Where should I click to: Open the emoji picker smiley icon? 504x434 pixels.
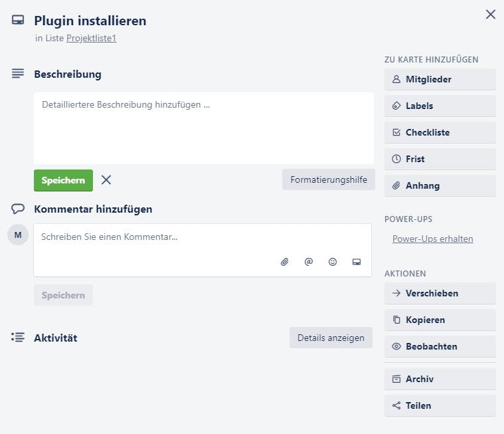tap(333, 262)
